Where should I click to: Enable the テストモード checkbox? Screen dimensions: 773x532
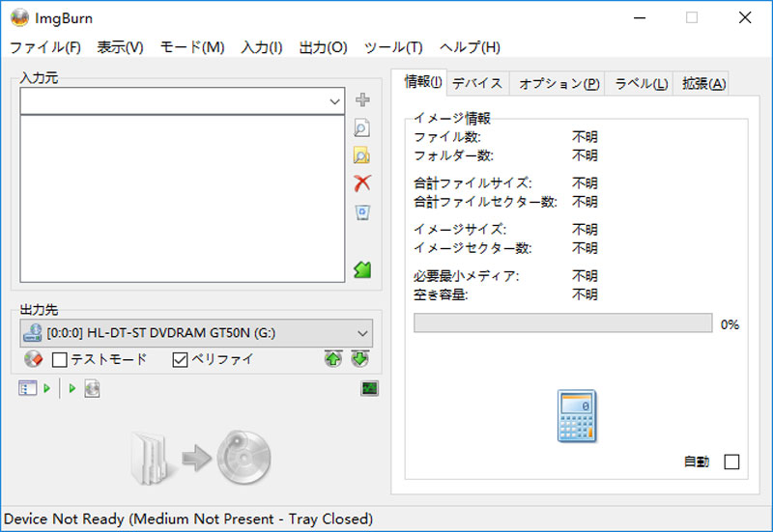(60, 359)
